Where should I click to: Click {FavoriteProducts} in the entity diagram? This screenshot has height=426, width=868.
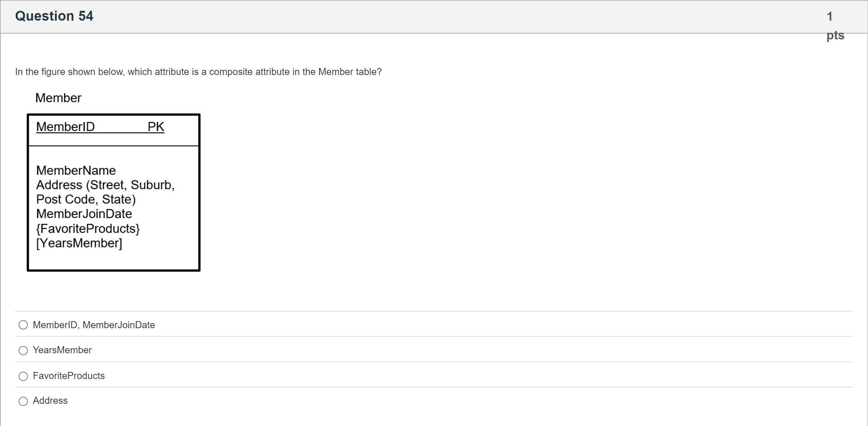(88, 229)
